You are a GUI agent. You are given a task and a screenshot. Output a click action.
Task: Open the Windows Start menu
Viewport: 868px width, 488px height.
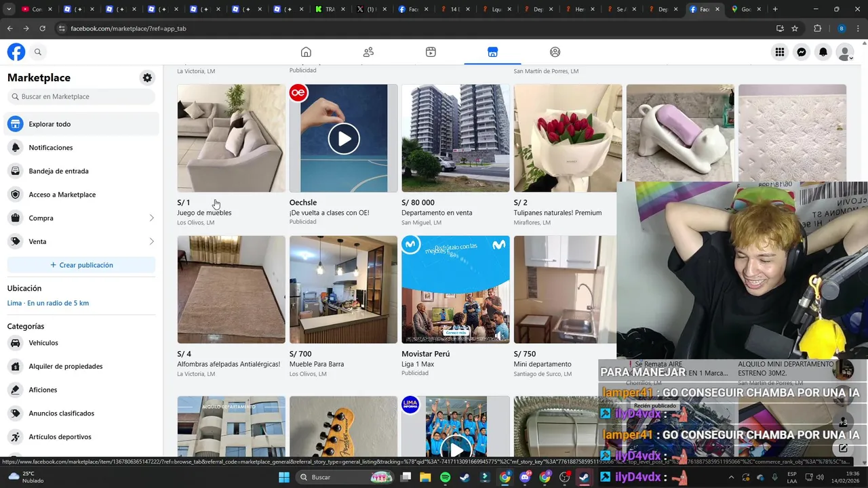pyautogui.click(x=284, y=477)
